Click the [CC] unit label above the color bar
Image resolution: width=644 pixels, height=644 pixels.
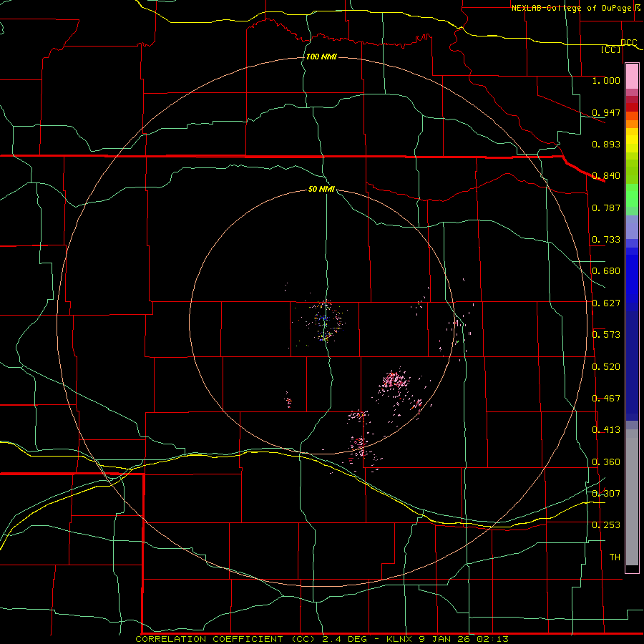pyautogui.click(x=611, y=49)
